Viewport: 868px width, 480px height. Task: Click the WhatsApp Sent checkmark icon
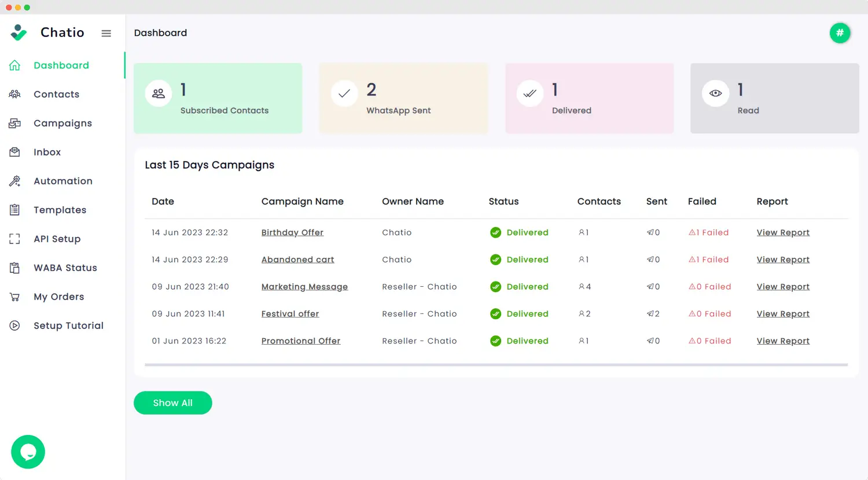coord(344,94)
